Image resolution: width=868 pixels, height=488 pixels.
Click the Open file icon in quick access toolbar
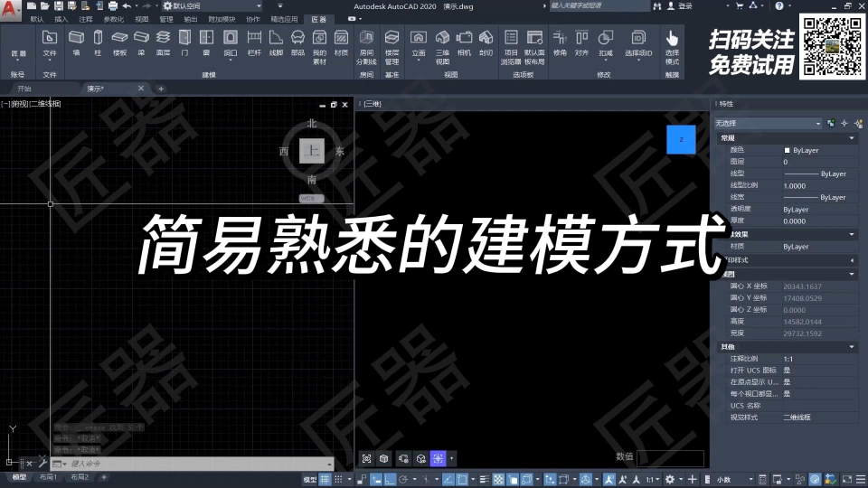click(x=45, y=6)
